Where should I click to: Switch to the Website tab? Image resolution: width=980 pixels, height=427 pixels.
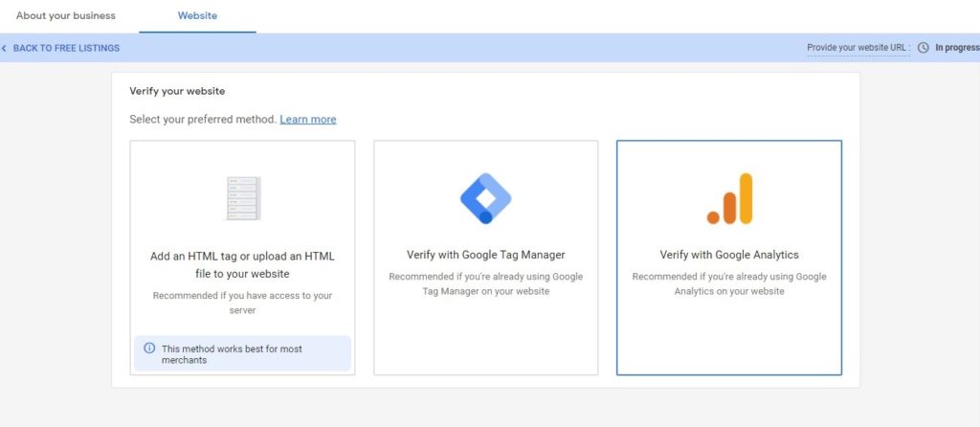(197, 15)
